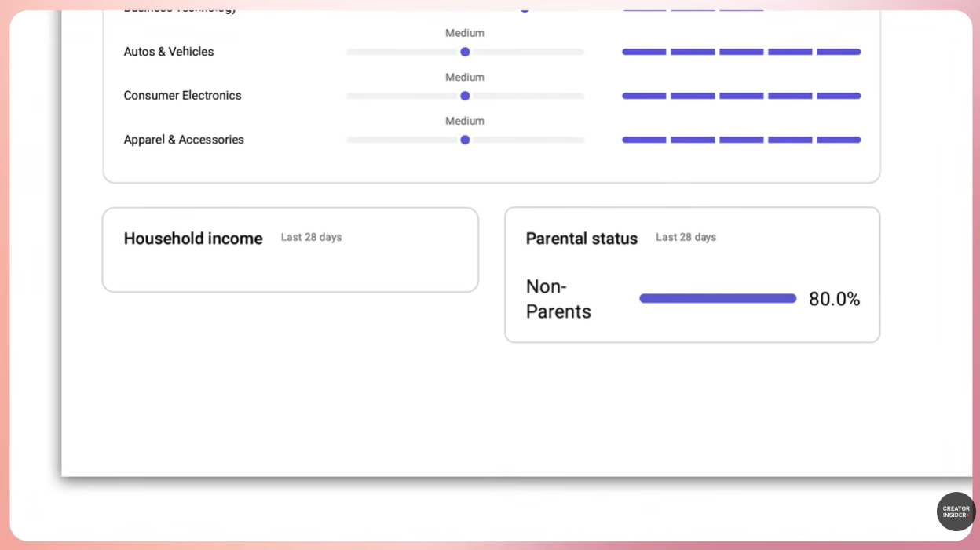Click the Medium label above Autos & Vehicles slider

[x=465, y=33]
